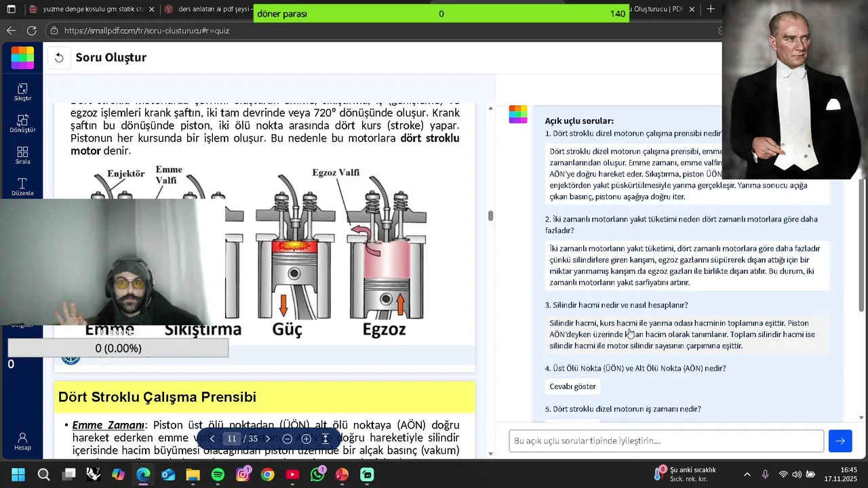Open the battery tray icon

point(810,474)
